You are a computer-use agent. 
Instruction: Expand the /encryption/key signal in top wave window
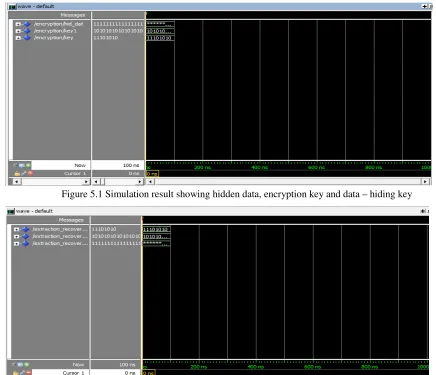[18, 38]
